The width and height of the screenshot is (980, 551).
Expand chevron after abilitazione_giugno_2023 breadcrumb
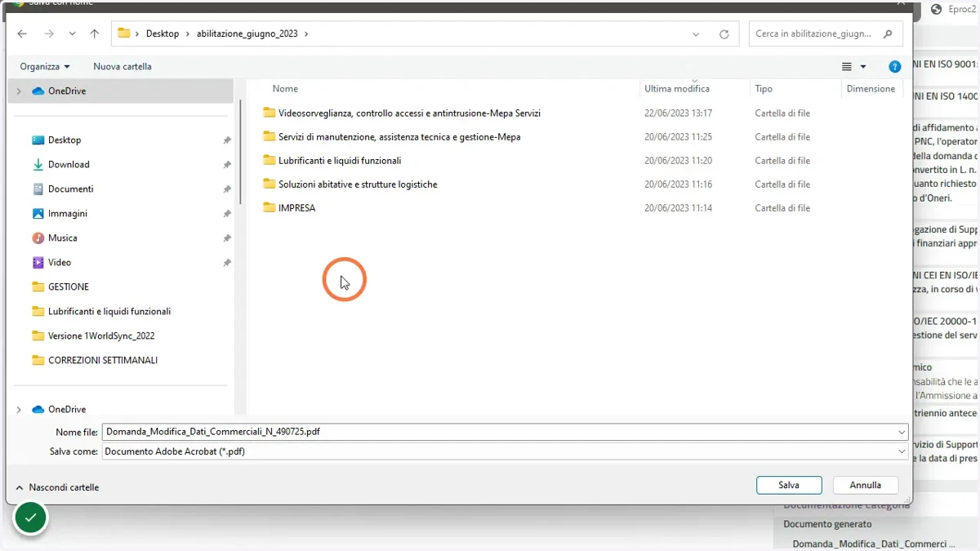tap(306, 34)
